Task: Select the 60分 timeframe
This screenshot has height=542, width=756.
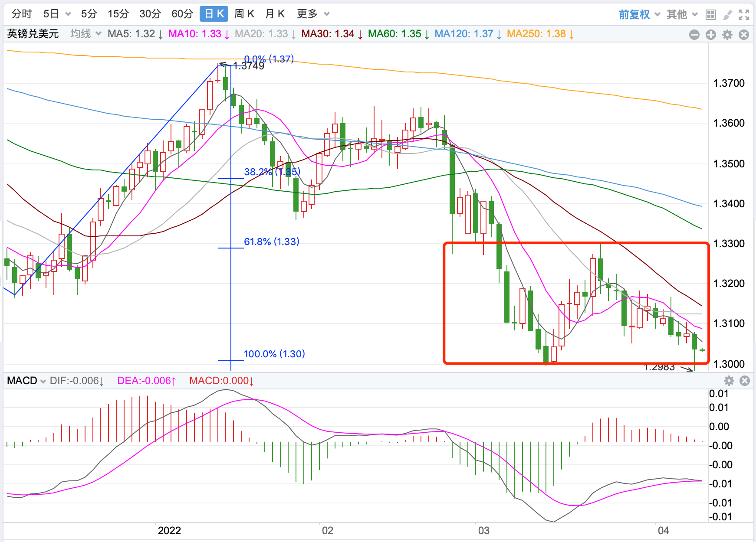Action: (x=182, y=14)
